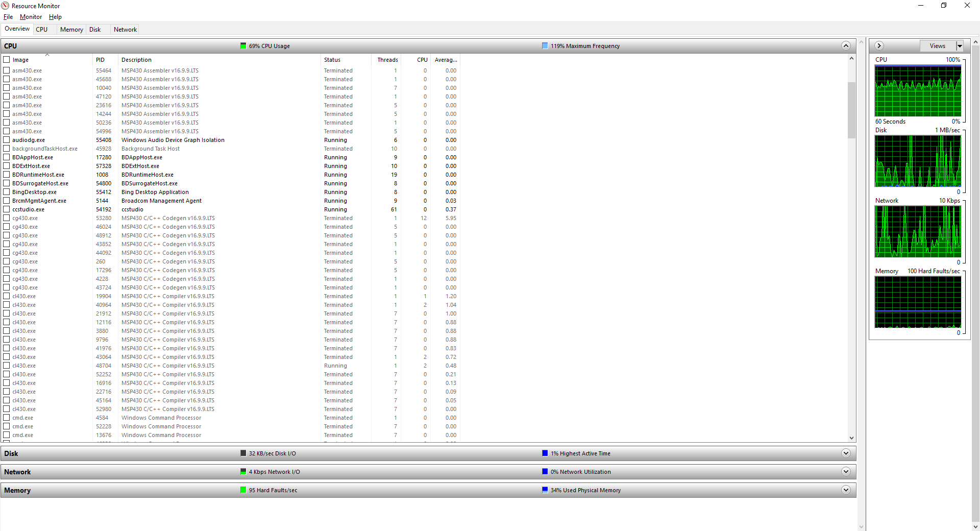Screen dimensions: 980x531
Task: Collapse the CPU section
Action: point(846,46)
